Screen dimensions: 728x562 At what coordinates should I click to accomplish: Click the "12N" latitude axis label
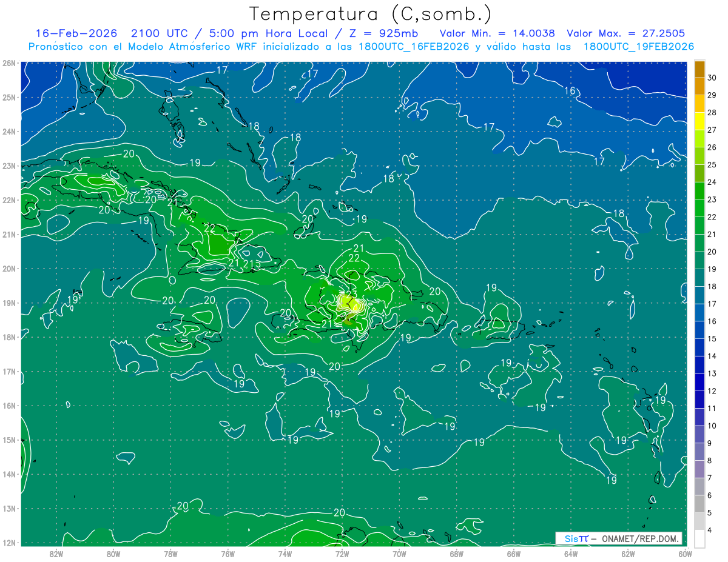pos(9,543)
